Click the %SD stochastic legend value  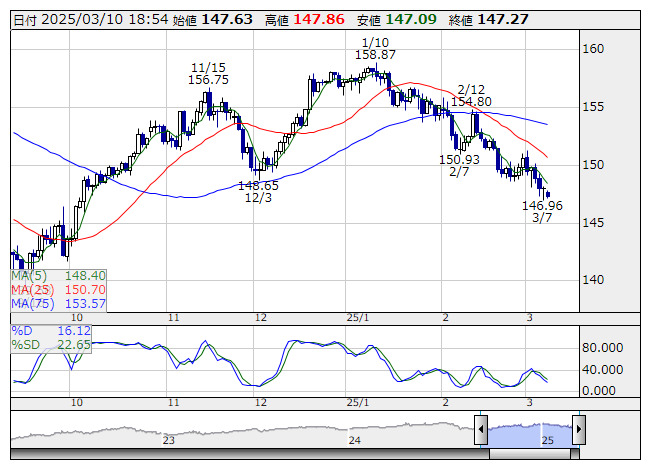74,344
